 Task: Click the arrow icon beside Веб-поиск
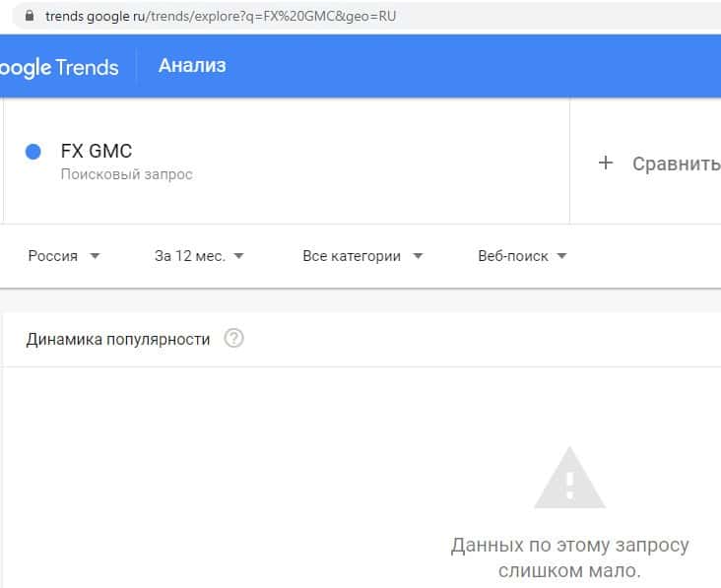tap(561, 256)
